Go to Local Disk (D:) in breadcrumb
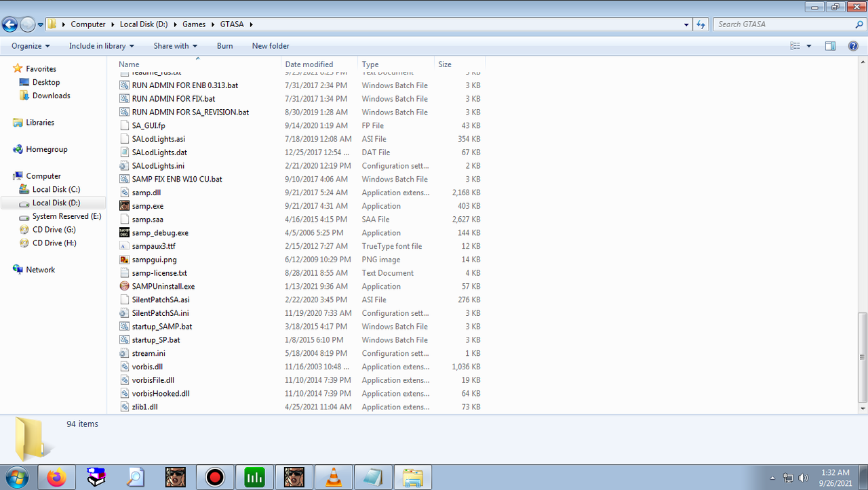Image resolution: width=868 pixels, height=490 pixels. pyautogui.click(x=144, y=24)
